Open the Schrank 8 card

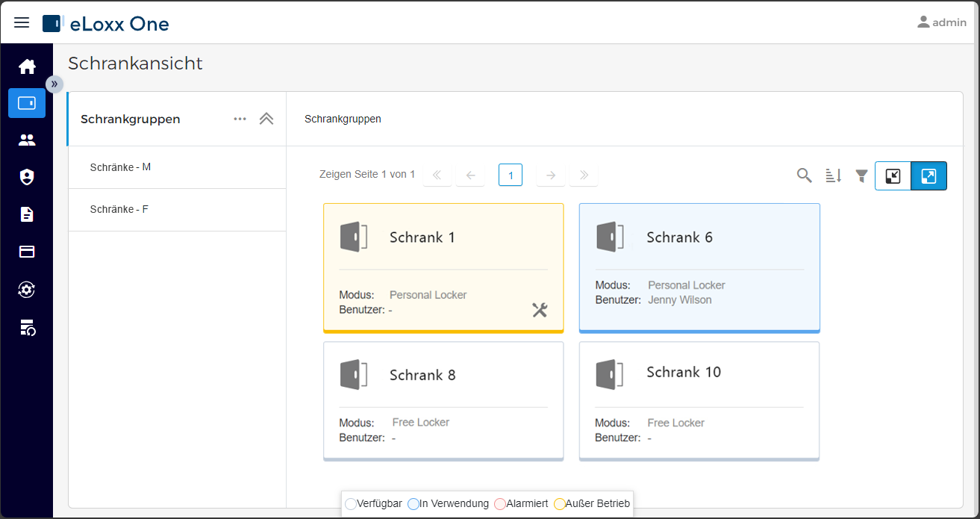(x=443, y=401)
